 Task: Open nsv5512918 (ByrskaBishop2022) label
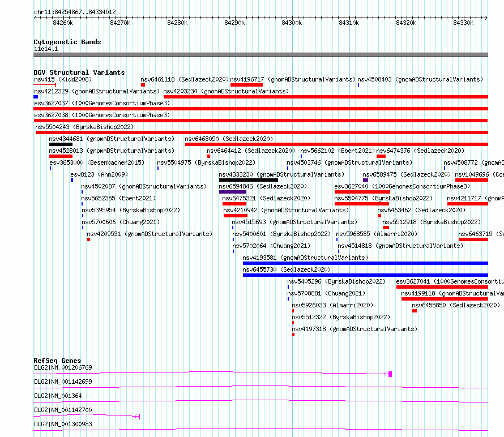(x=432, y=222)
